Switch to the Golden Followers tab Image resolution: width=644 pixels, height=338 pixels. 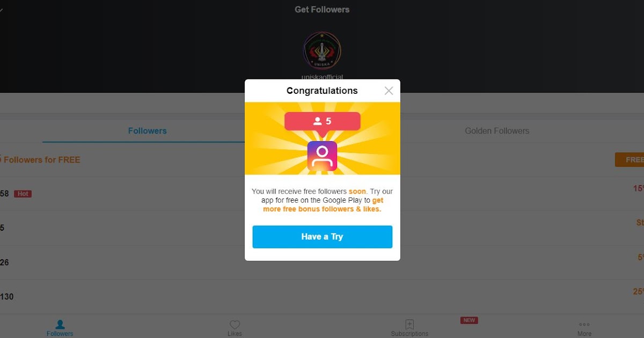click(x=497, y=131)
